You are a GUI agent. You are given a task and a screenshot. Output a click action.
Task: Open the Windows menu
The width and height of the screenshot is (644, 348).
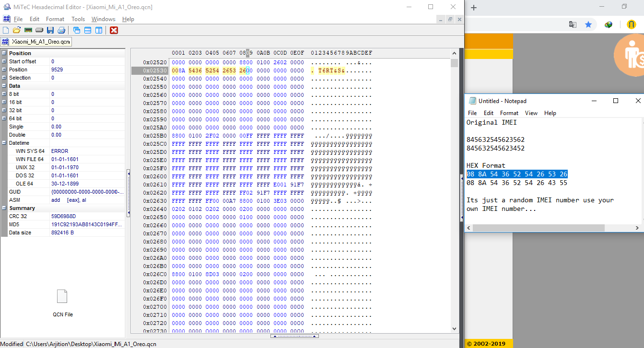tap(103, 19)
